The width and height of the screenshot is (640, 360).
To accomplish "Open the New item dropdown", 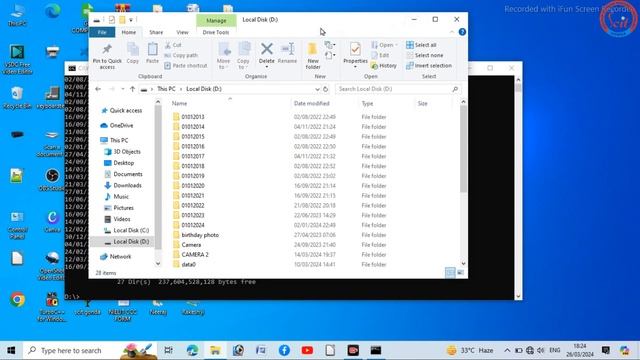I will click(x=330, y=44).
